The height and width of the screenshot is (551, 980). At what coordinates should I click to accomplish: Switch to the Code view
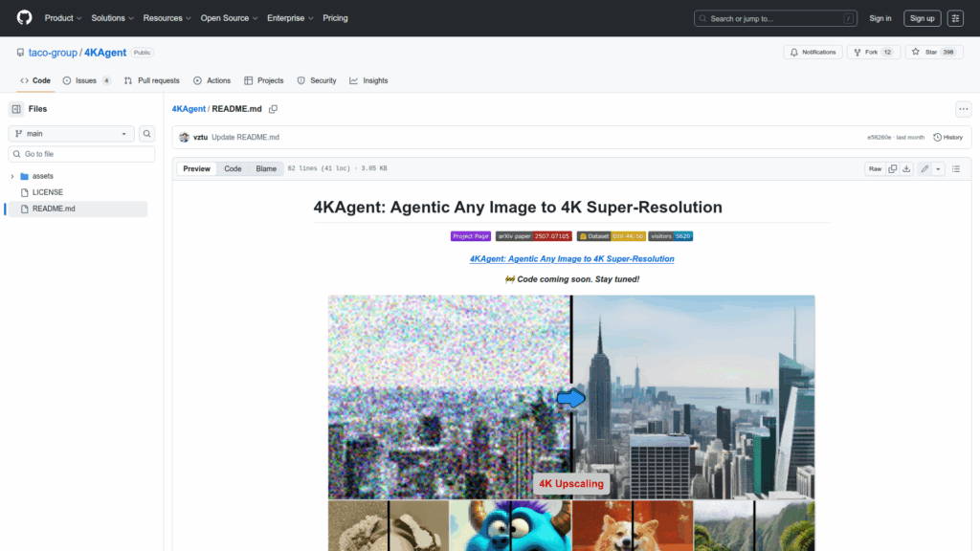pos(233,168)
